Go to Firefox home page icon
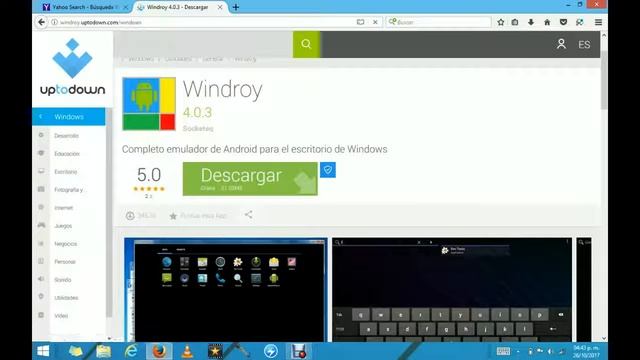 point(547,22)
